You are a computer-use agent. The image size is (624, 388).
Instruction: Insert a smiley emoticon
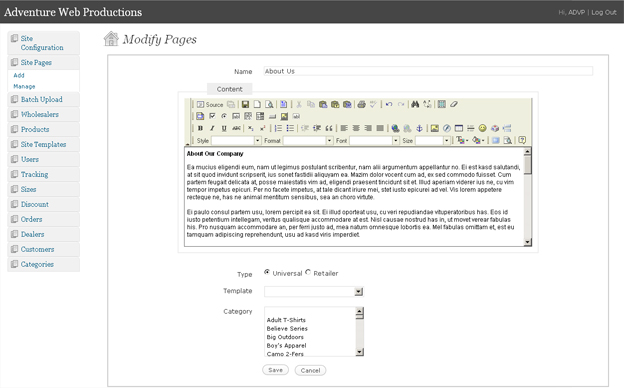(x=482, y=128)
